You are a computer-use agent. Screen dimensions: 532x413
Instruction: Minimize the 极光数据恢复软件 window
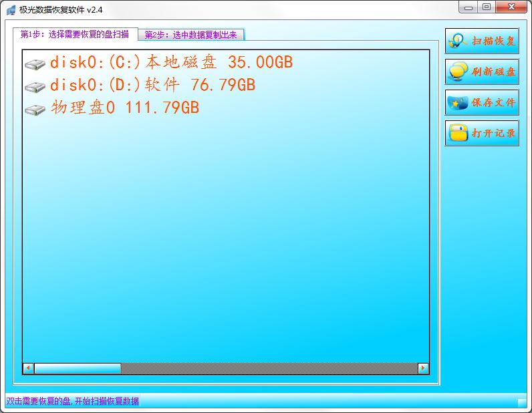tap(469, 7)
